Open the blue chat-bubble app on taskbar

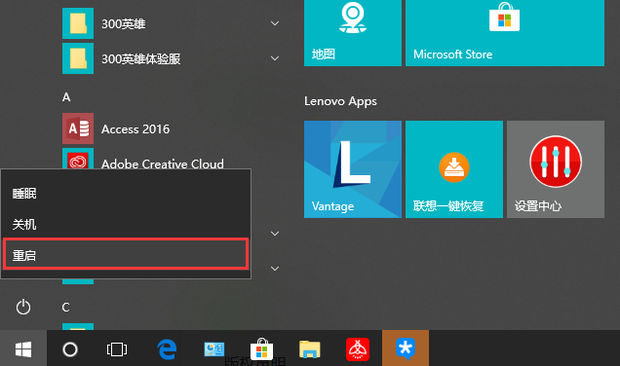click(405, 349)
